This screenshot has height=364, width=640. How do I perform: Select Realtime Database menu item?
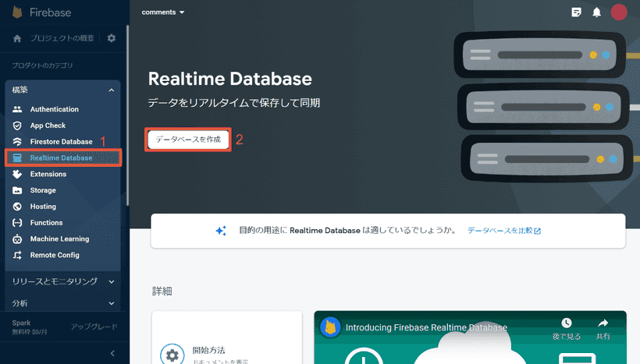click(63, 157)
